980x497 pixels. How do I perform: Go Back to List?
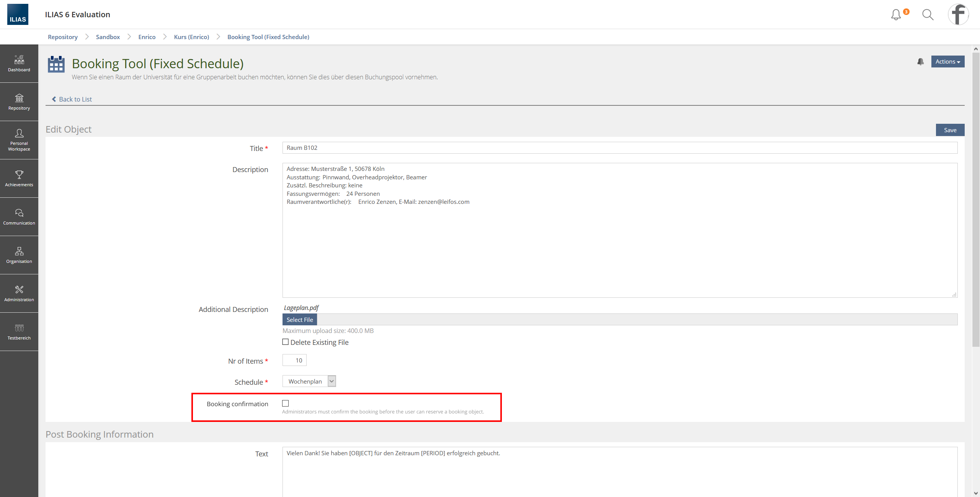tap(72, 99)
